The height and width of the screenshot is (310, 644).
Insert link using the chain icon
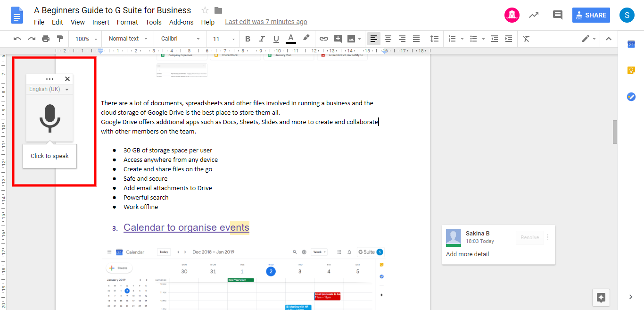click(324, 39)
